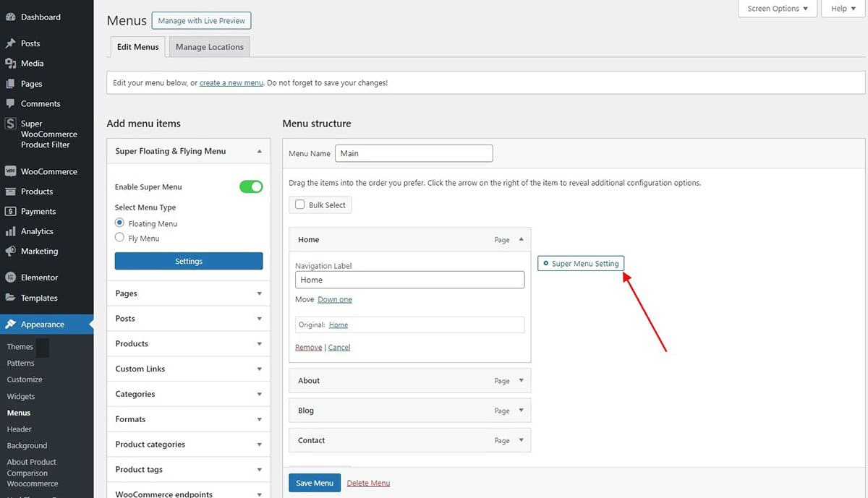Toggle the Enable Super Menu switch
Screen dimensions: 868x498
click(x=251, y=186)
